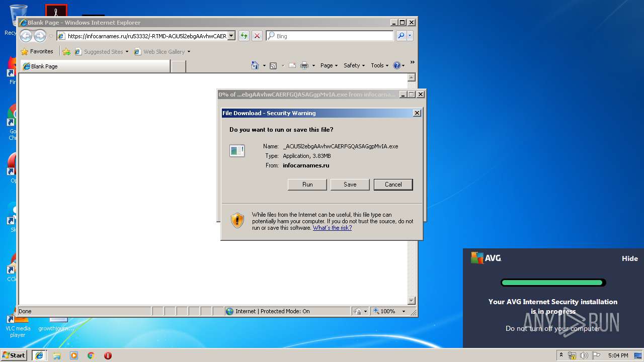Click the RSS feeds icon
This screenshot has height=362, width=644.
[273, 65]
